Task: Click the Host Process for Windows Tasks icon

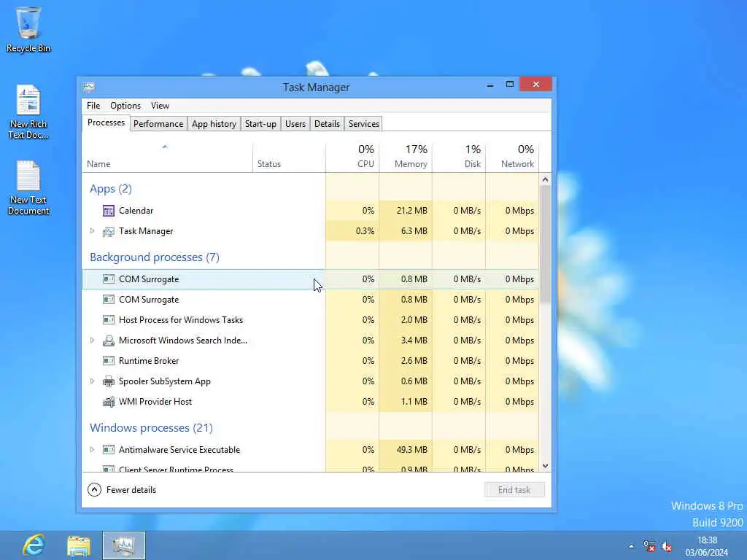Action: pos(109,320)
